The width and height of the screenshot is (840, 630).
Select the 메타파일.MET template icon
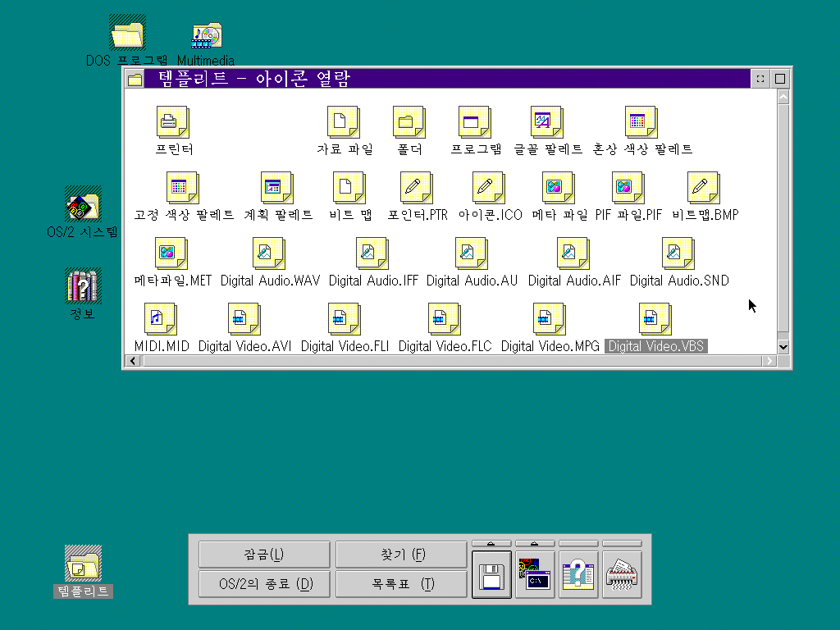(x=171, y=253)
